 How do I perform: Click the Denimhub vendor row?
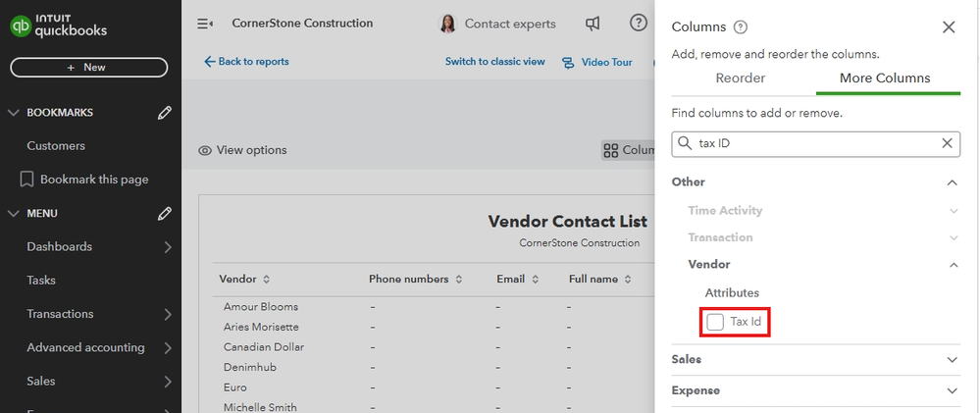click(x=250, y=368)
